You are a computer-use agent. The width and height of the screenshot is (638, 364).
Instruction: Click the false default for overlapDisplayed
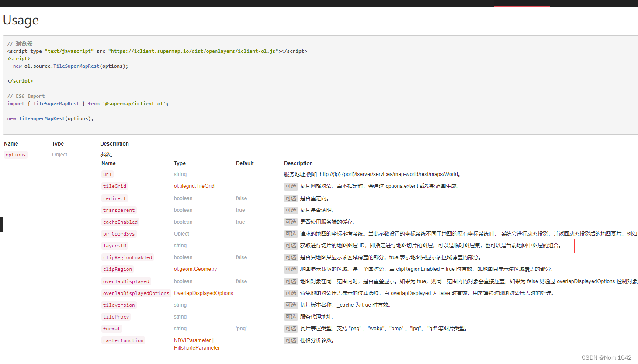[241, 281]
